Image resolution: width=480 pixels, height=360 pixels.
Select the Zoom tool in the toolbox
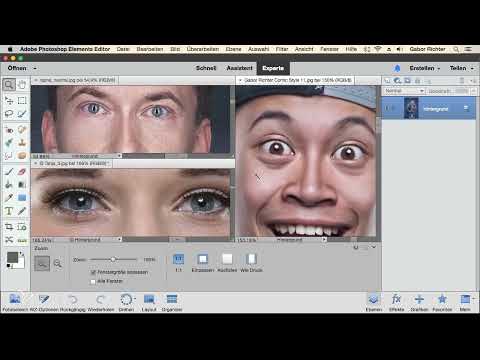(9, 85)
